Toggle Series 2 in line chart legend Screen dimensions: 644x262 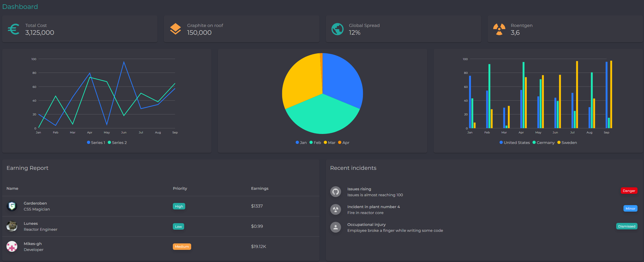pos(117,143)
